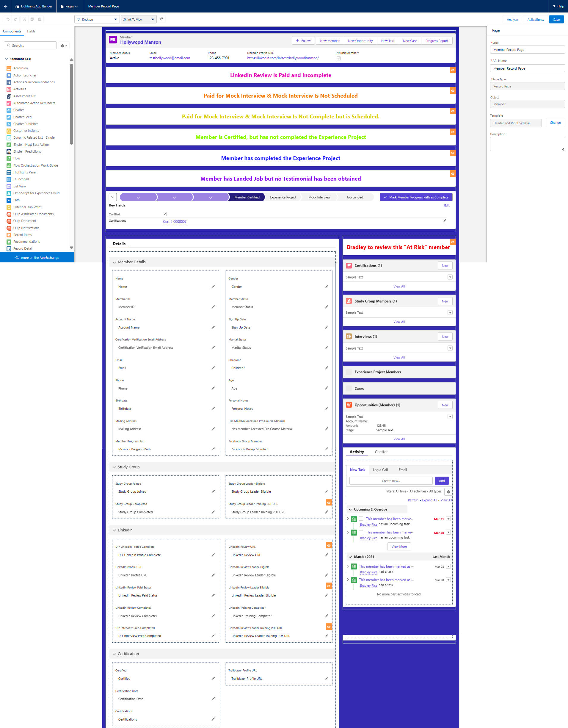The height and width of the screenshot is (728, 568).
Task: Toggle the At Risk Member checkbox
Action: (x=338, y=58)
